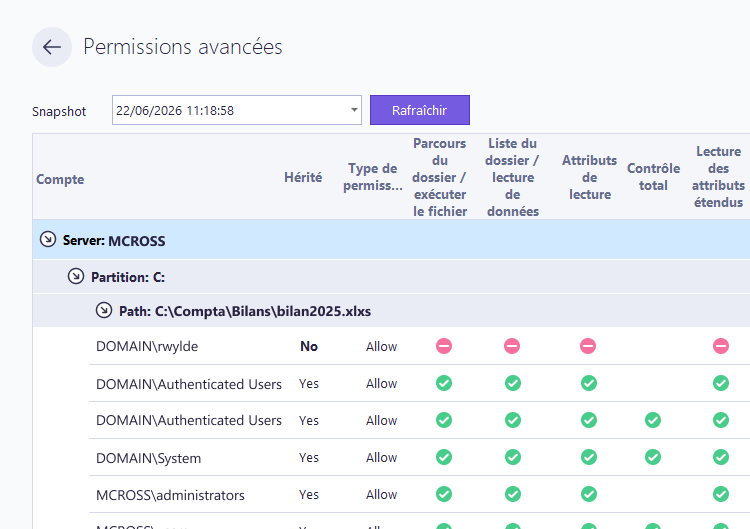This screenshot has height=529, width=750.
Task: Select the DOMAIN\System account row
Action: tap(419, 458)
